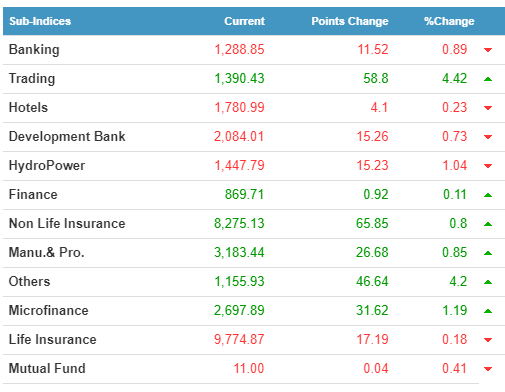Click the green up arrow for Finance

coord(488,195)
